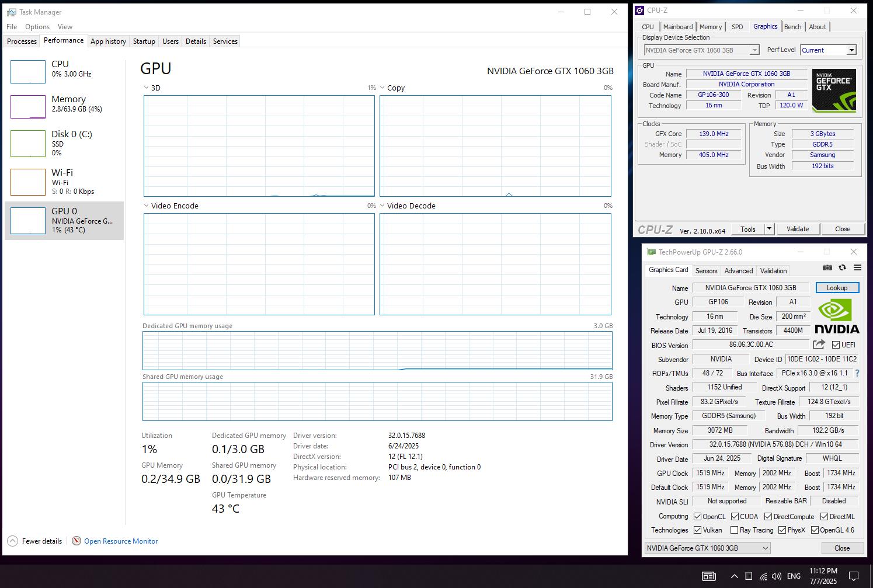Click the Dedicated GPU memory usage graph
This screenshot has height=588, width=873.
[377, 351]
